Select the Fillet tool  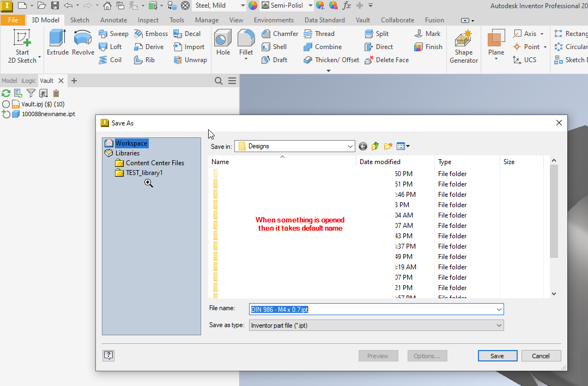[246, 41]
